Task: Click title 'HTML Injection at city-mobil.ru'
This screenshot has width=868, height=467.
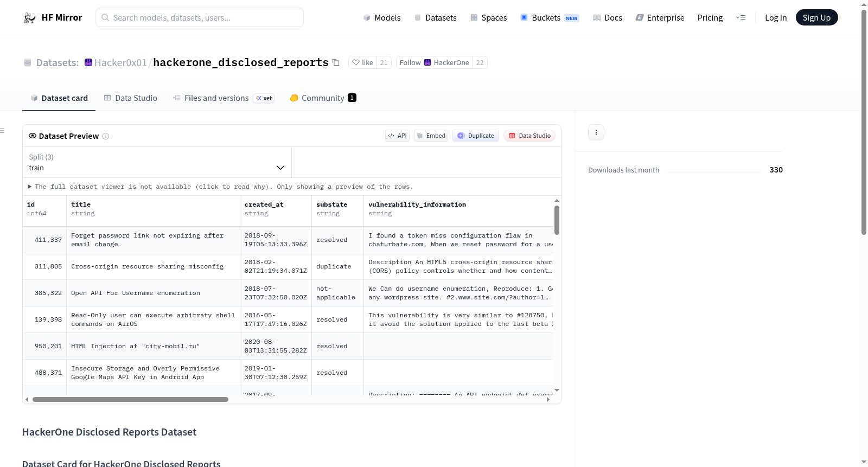Action: [136, 347]
